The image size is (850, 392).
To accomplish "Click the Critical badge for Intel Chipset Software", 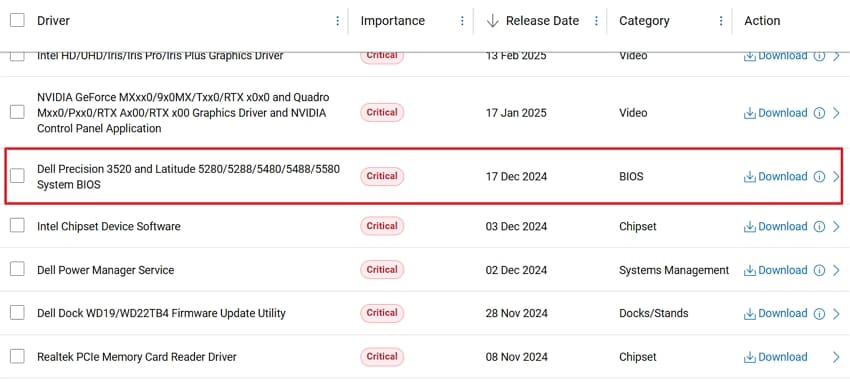I will coord(382,226).
